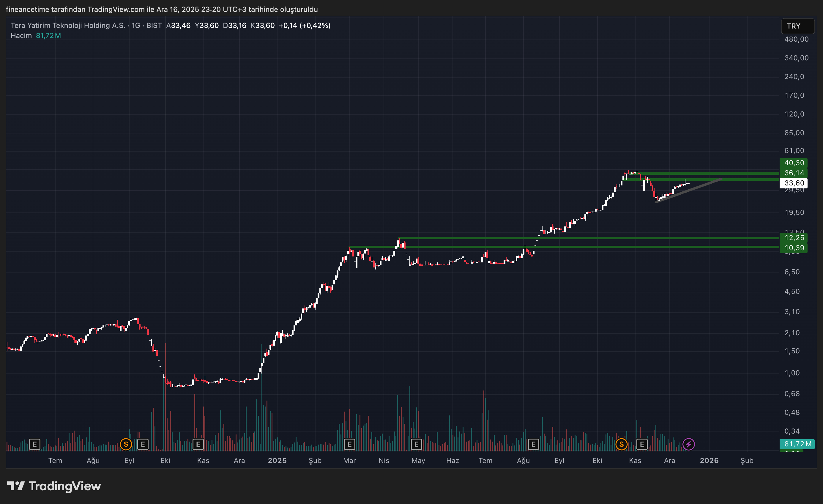Open the symbol name "Tera Yatirim Teknoloji Holding A.S."
This screenshot has height=504, width=823.
67,25
